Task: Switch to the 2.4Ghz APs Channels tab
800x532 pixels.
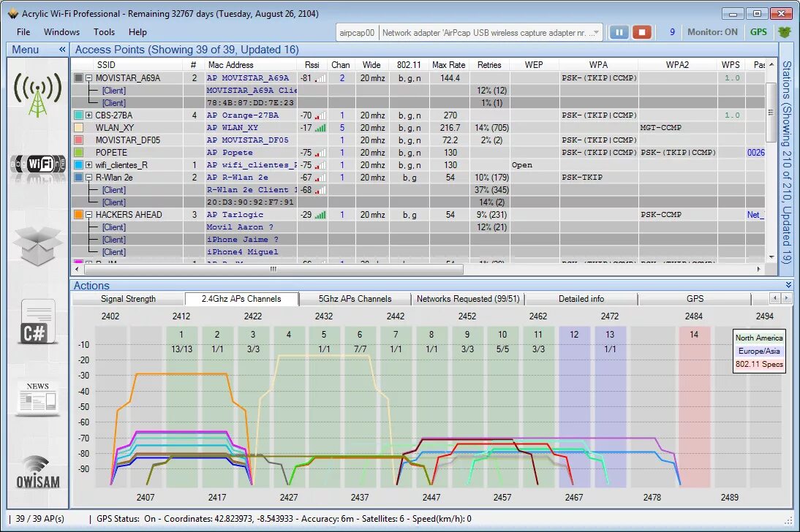Action: [x=241, y=299]
